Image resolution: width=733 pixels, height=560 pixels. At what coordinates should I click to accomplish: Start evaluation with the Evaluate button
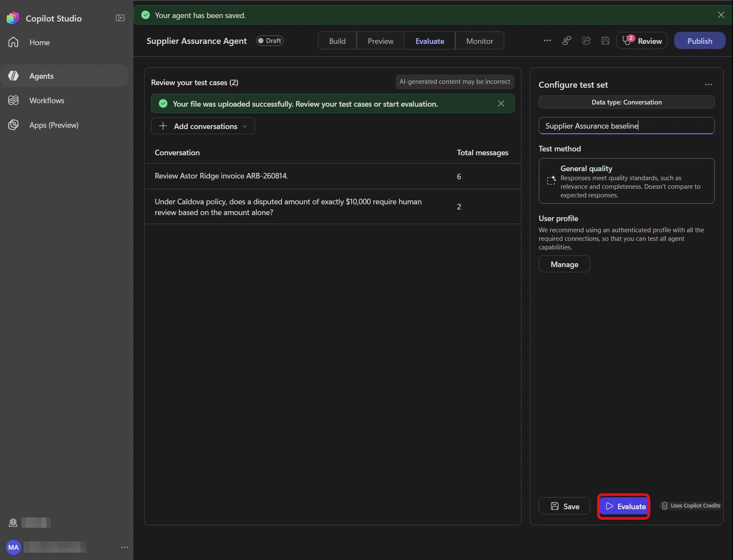pos(624,506)
